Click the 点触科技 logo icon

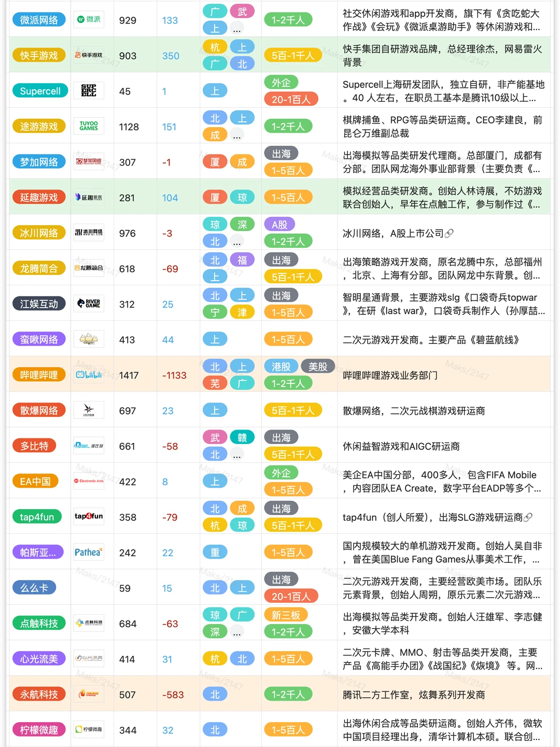click(x=89, y=622)
